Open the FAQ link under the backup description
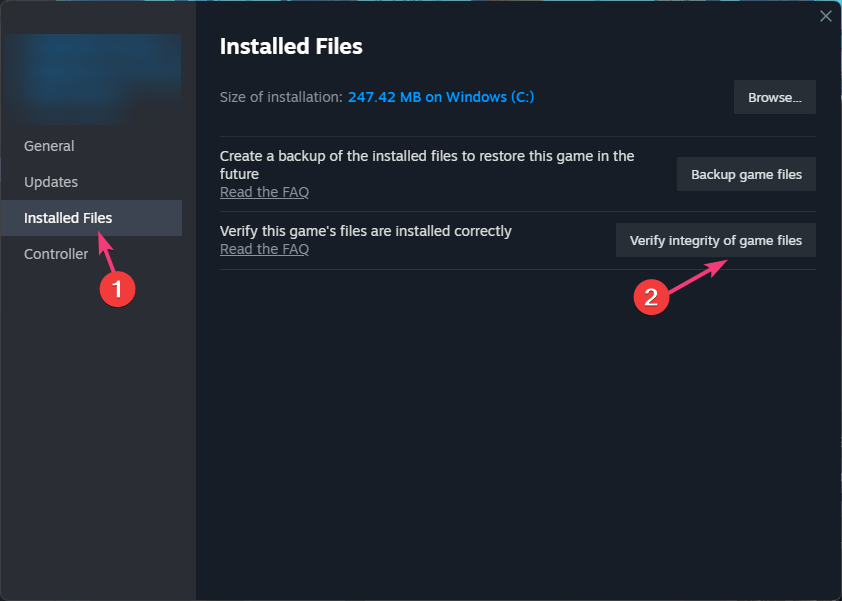Screen dimensions: 842x601 [x=264, y=192]
